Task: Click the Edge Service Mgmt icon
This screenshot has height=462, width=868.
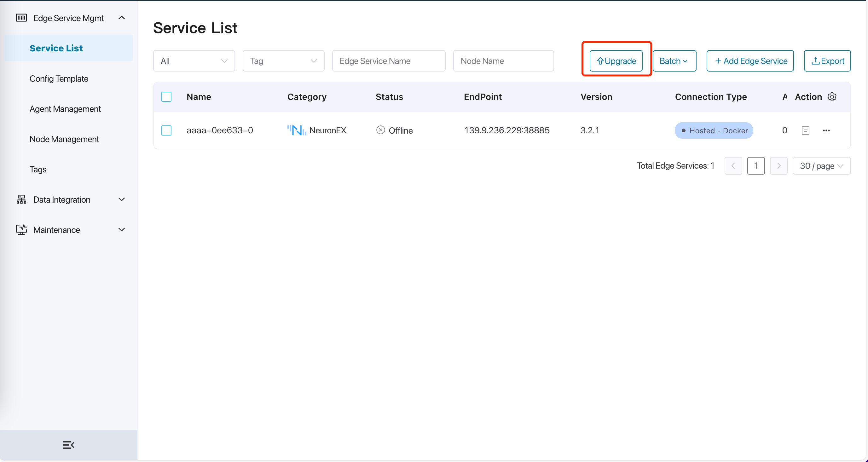Action: (21, 18)
